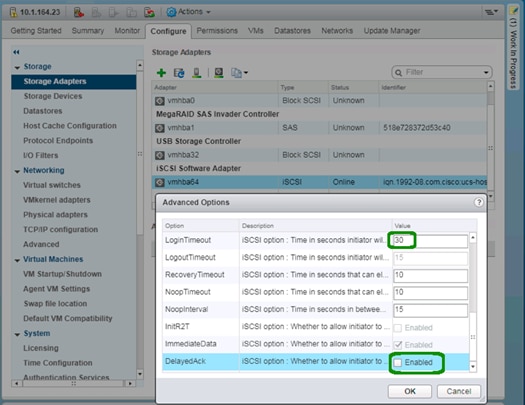Collapse the navigator with double arrow icon
Viewport: 525px width, 405px height.
[x=16, y=52]
